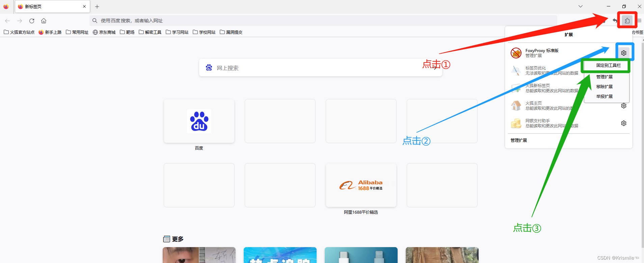This screenshot has width=644, height=263.
Task: Open the extensions puzzle-piece button
Action: (x=627, y=21)
